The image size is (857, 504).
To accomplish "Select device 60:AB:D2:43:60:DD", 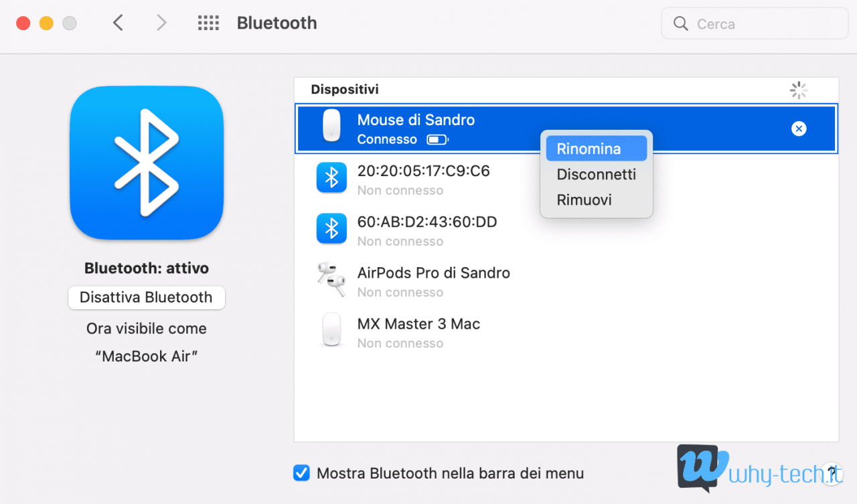I will (x=566, y=230).
